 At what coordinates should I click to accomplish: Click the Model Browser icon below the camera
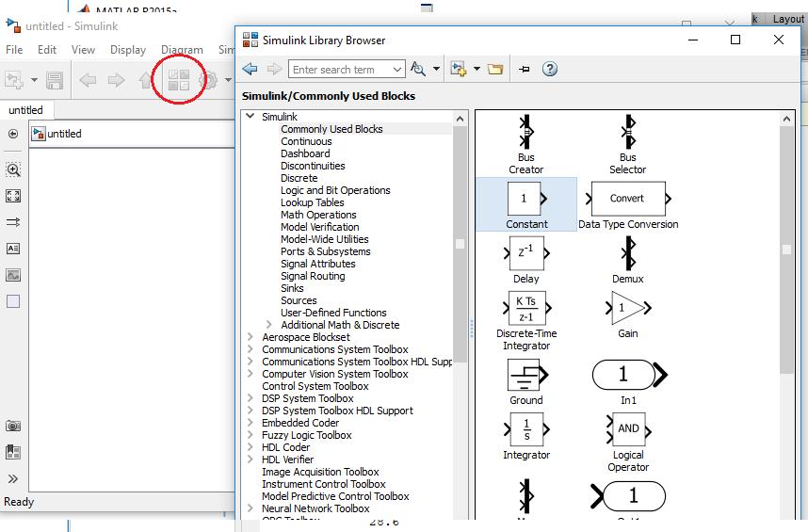[x=13, y=452]
